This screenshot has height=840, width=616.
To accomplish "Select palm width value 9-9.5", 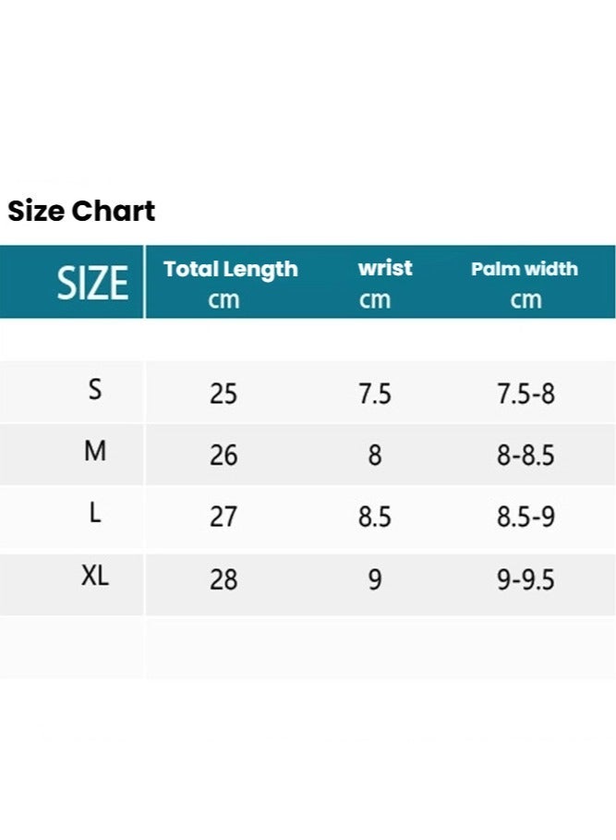I will (x=525, y=579).
